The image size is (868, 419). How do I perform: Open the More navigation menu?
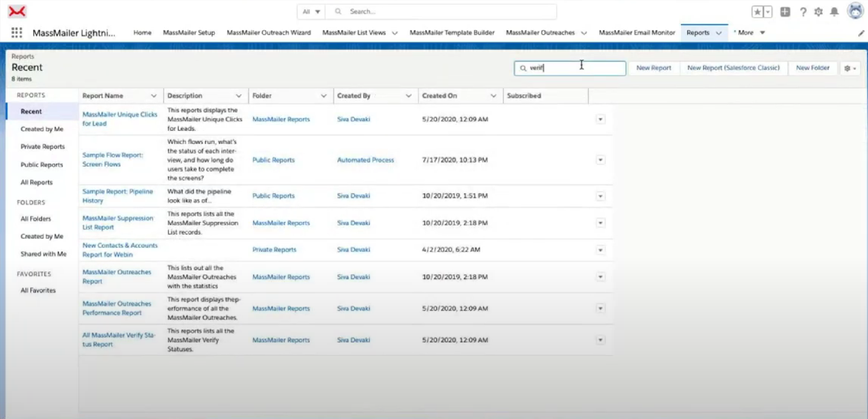tap(749, 33)
